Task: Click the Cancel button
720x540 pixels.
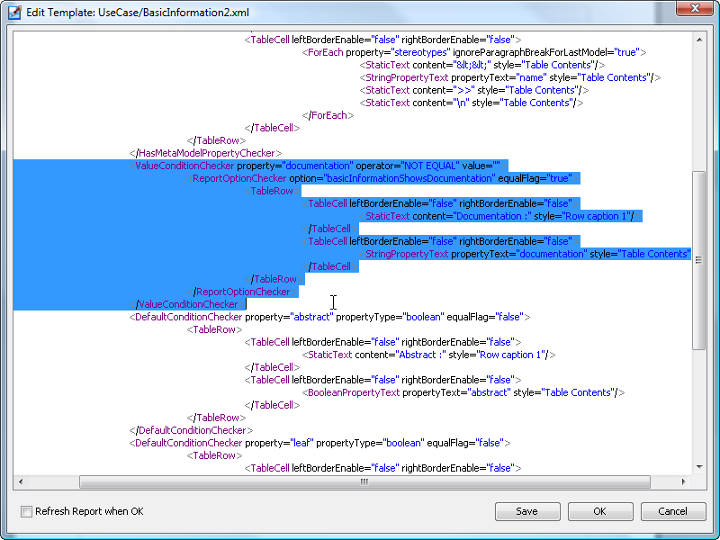Action: [673, 511]
